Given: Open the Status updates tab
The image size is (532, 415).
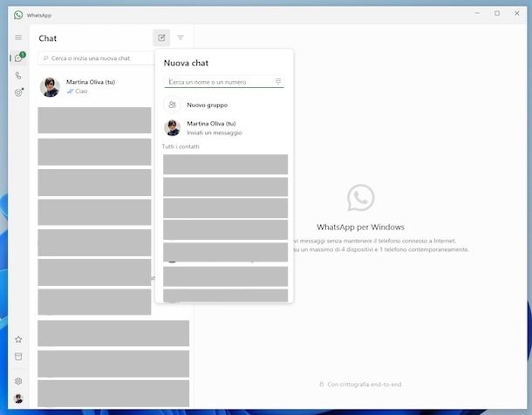Looking at the screenshot, I should (x=18, y=92).
